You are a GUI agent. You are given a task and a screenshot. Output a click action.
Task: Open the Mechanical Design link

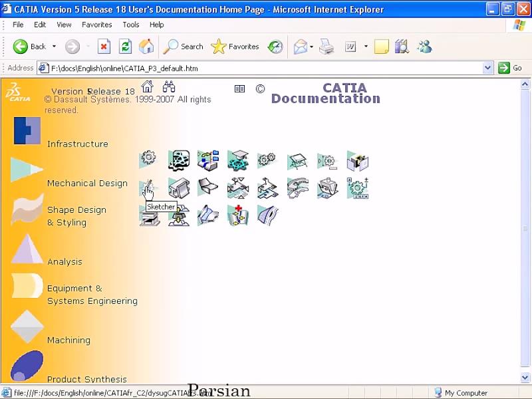click(87, 184)
